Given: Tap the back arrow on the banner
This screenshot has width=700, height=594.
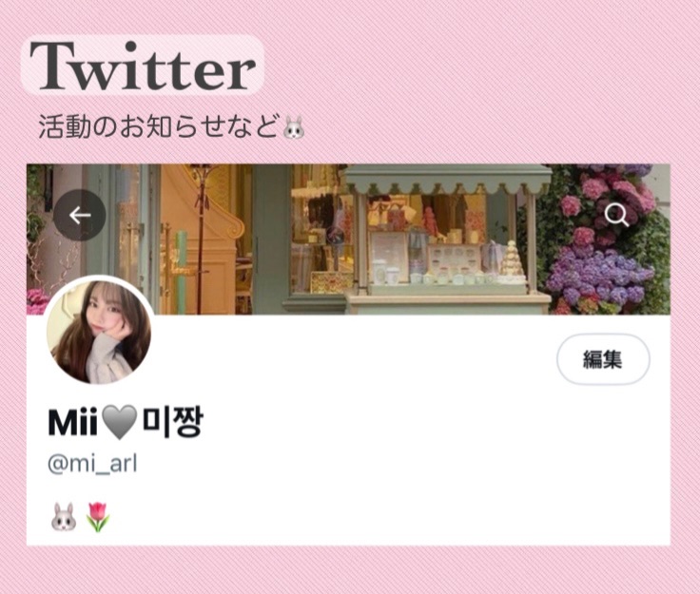Looking at the screenshot, I should click(x=80, y=216).
